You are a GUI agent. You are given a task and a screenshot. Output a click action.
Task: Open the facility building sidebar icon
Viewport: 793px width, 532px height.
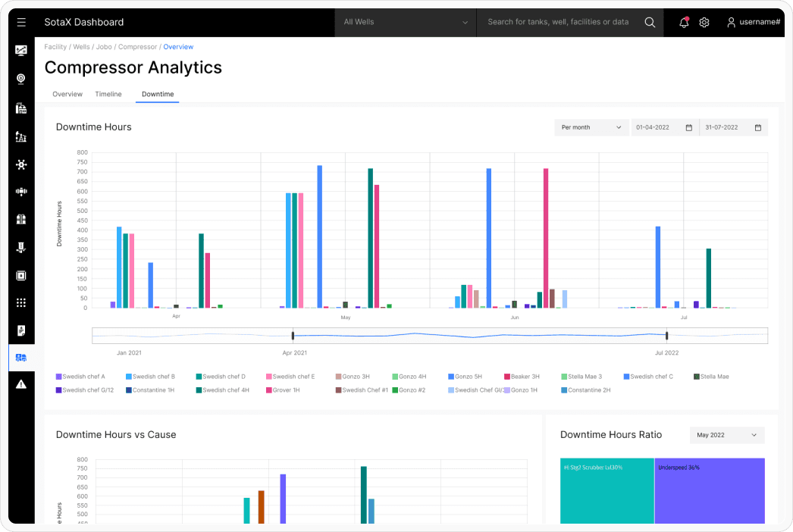(21, 108)
